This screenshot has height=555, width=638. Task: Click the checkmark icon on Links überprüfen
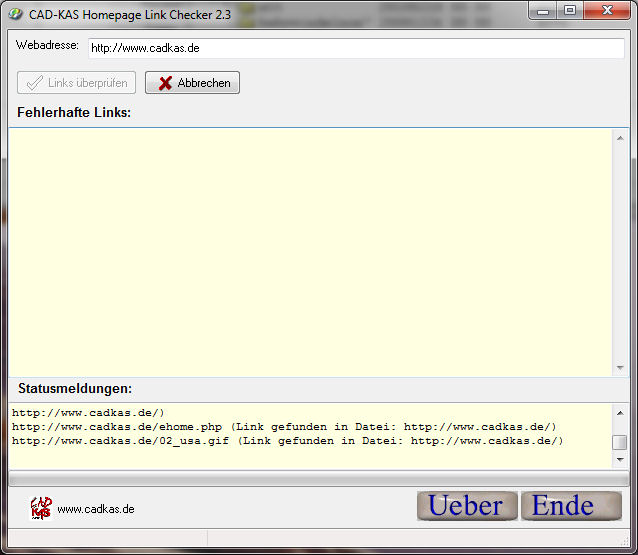coord(35,83)
